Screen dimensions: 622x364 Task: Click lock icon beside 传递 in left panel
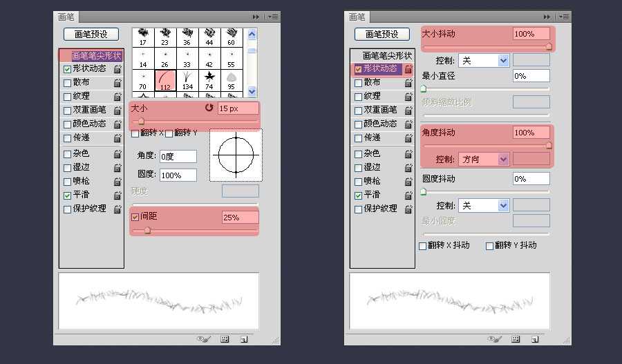pyautogui.click(x=117, y=138)
